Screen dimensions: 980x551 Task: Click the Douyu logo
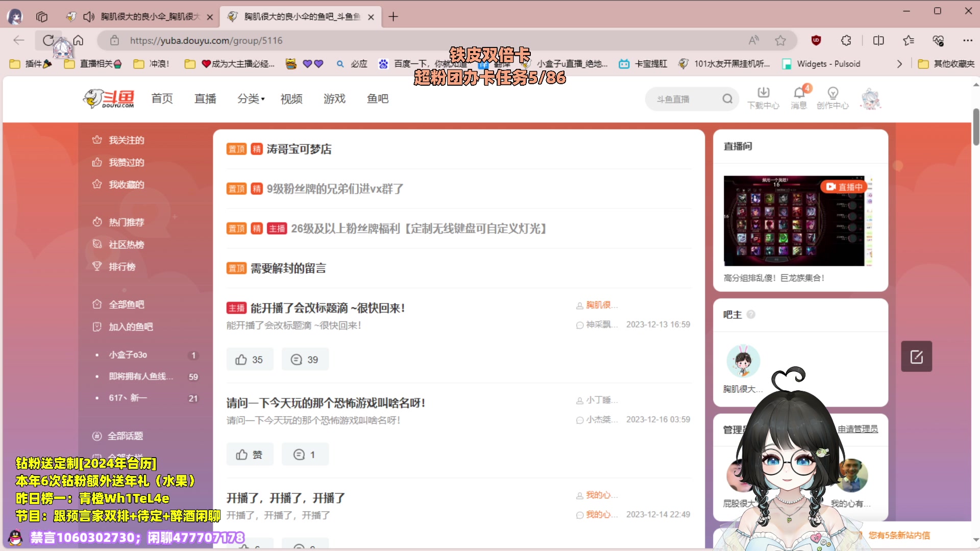(108, 98)
